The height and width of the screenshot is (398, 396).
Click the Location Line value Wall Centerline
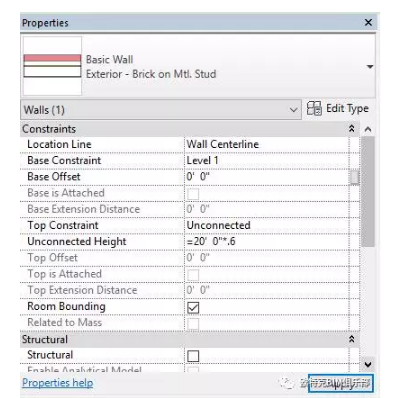coord(222,144)
